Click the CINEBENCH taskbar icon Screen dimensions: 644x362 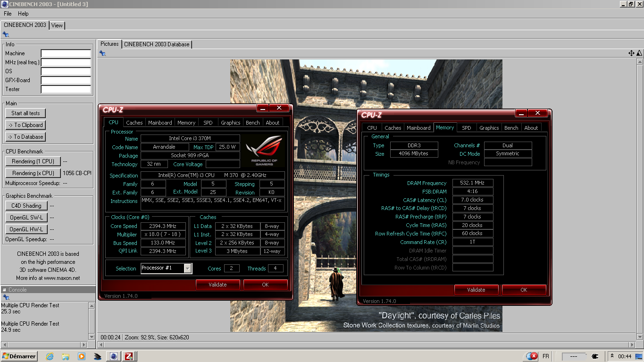click(113, 356)
